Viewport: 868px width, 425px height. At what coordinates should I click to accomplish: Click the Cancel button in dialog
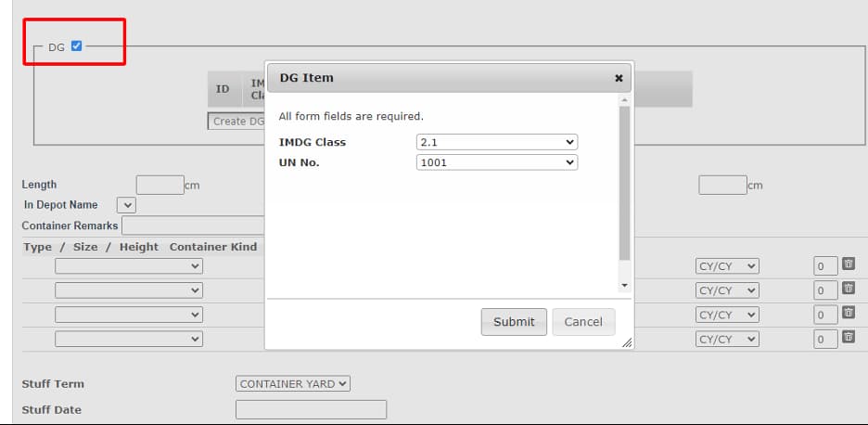[583, 322]
